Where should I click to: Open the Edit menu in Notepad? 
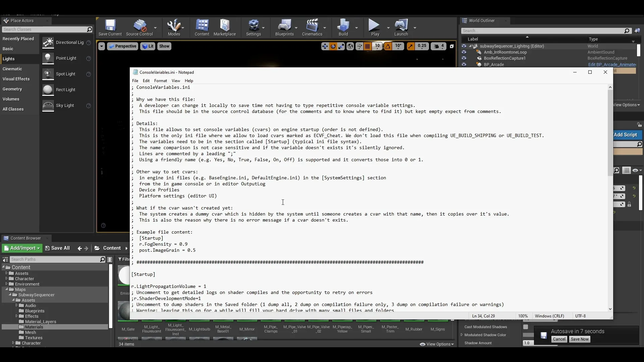point(146,80)
